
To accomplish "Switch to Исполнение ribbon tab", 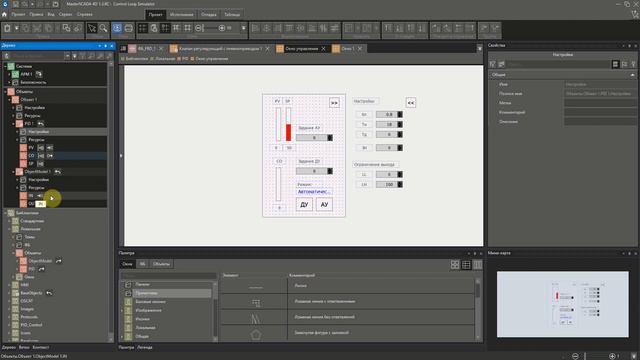I will (x=181, y=14).
